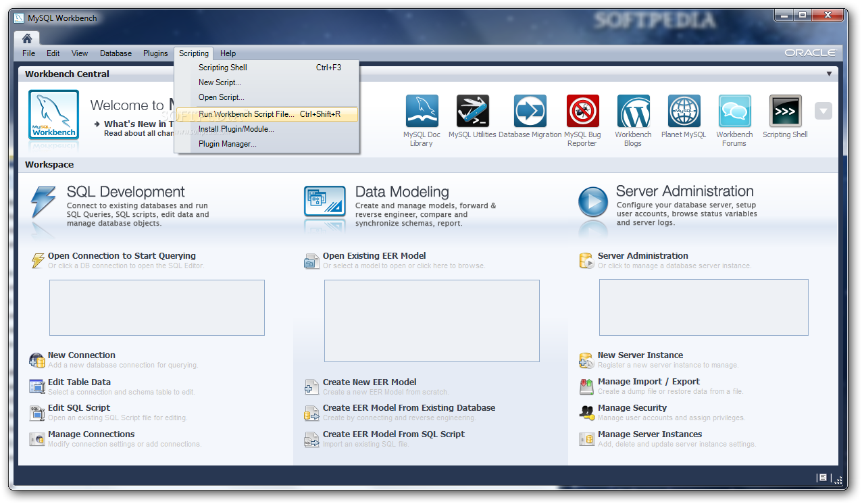The height and width of the screenshot is (504, 862).
Task: Click the MySQL Workbench dolphin logo
Action: tap(53, 115)
